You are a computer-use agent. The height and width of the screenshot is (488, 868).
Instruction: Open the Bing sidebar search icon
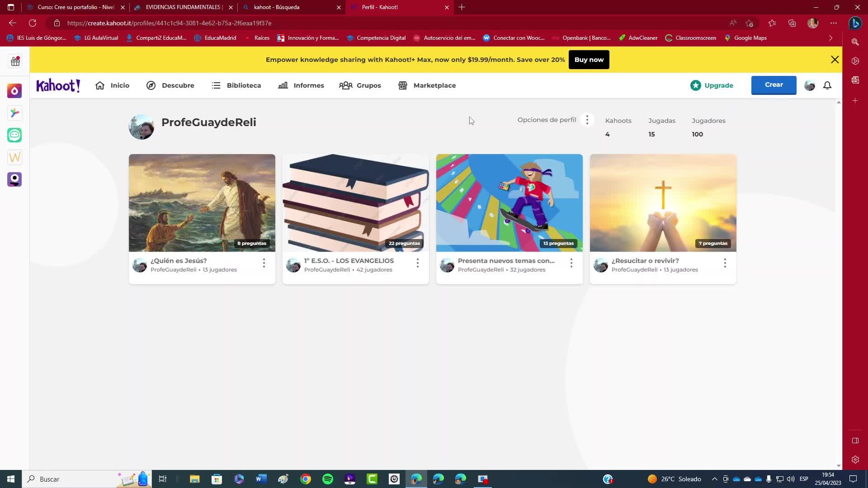(855, 42)
